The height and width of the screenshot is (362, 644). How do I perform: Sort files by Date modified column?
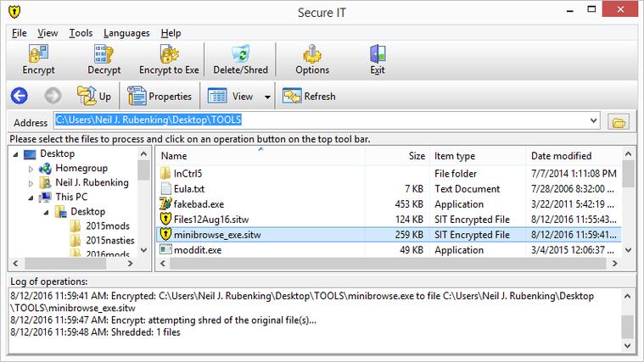click(574, 156)
